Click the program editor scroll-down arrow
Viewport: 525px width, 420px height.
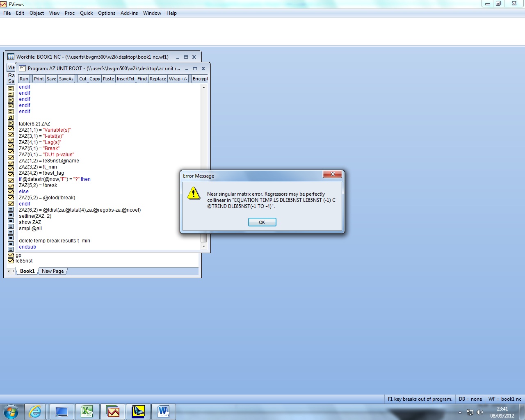pyautogui.click(x=204, y=247)
